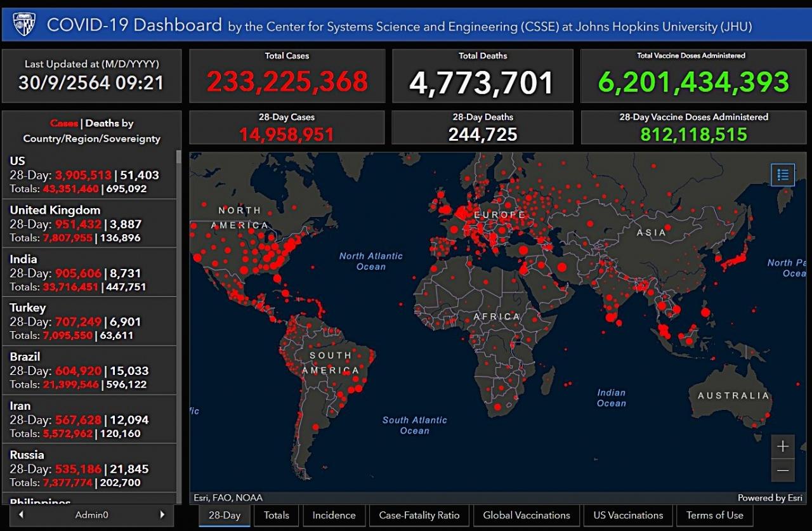Open the Terms of Use tab
Image resolution: width=812 pixels, height=531 pixels.
(x=714, y=515)
